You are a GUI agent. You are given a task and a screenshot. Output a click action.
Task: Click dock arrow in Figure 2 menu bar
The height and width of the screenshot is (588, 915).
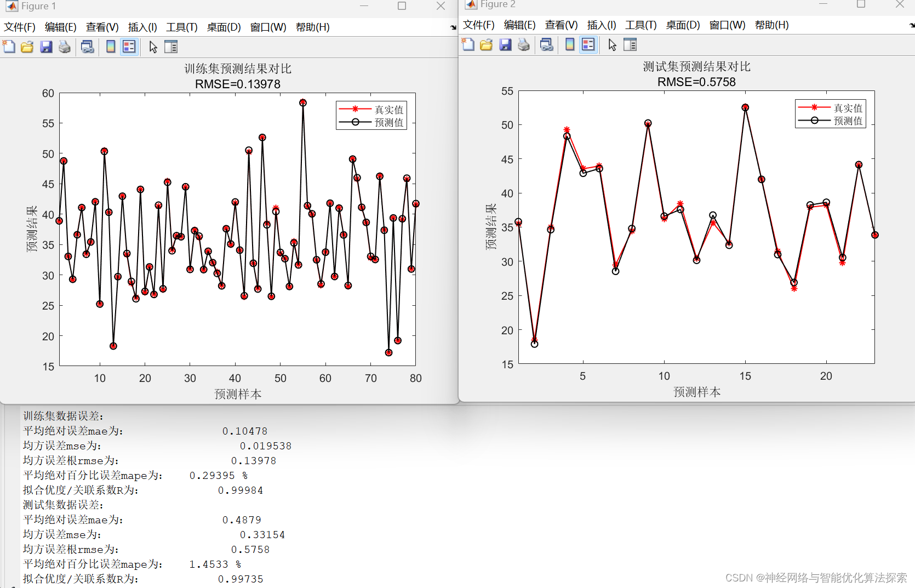click(912, 25)
